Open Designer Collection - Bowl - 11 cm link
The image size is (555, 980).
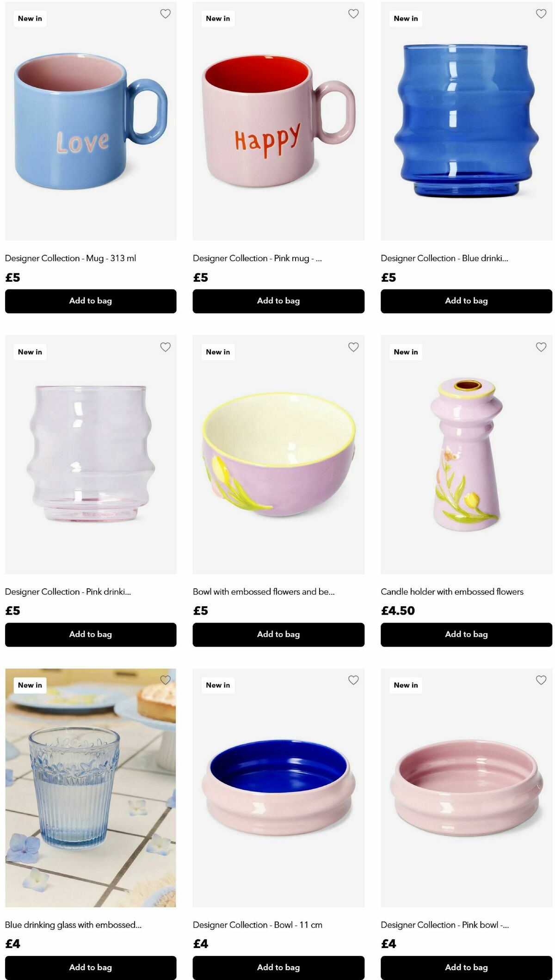[258, 925]
